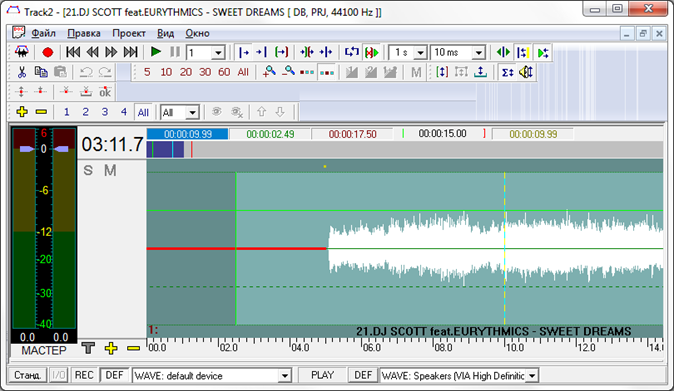
Task: Set selection start marker icon
Action: [244, 52]
